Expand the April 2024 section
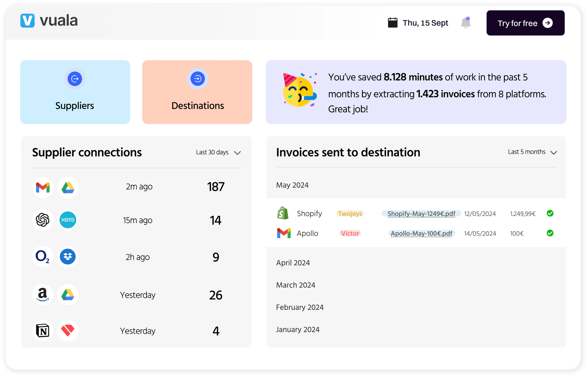Viewport: 588px width, 377px height. pyautogui.click(x=293, y=263)
